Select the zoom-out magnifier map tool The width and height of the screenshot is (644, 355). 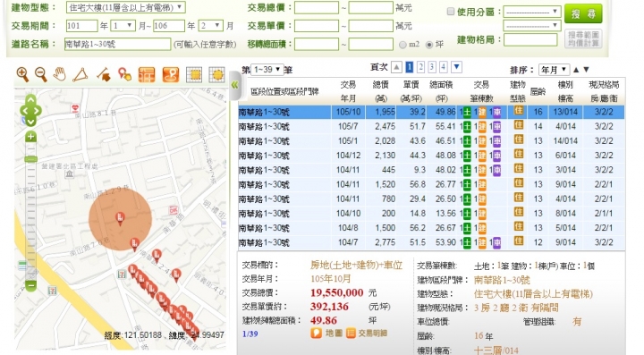[40, 75]
